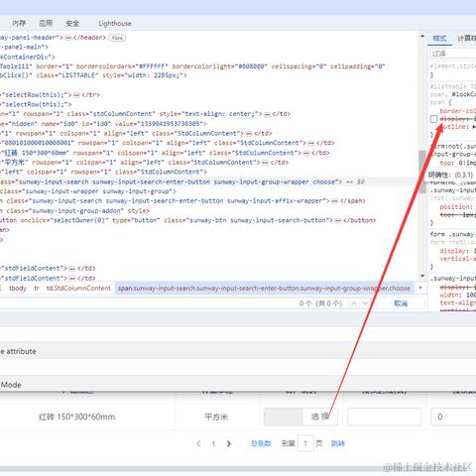Click the 'e attribute' row in console drawer
Screen dimensions: 476x476
coord(238,351)
